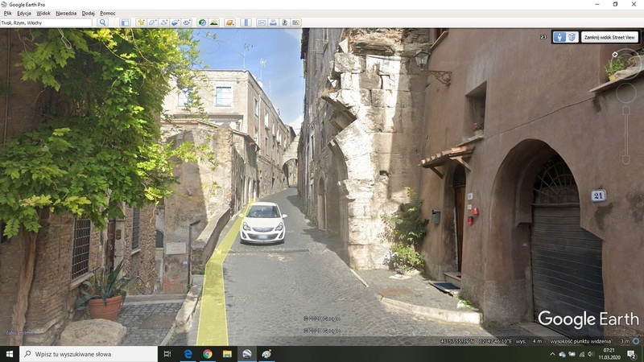Add a placemark with the pushpin icon
This screenshot has width=644, height=362.
pos(142,23)
